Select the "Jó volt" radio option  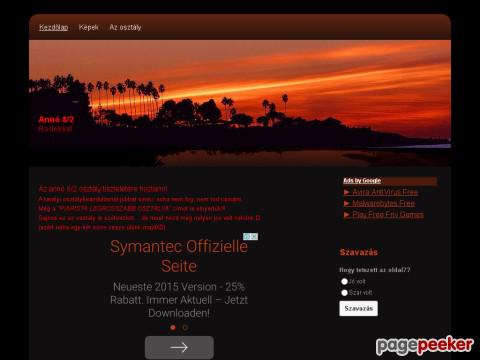[x=344, y=281]
